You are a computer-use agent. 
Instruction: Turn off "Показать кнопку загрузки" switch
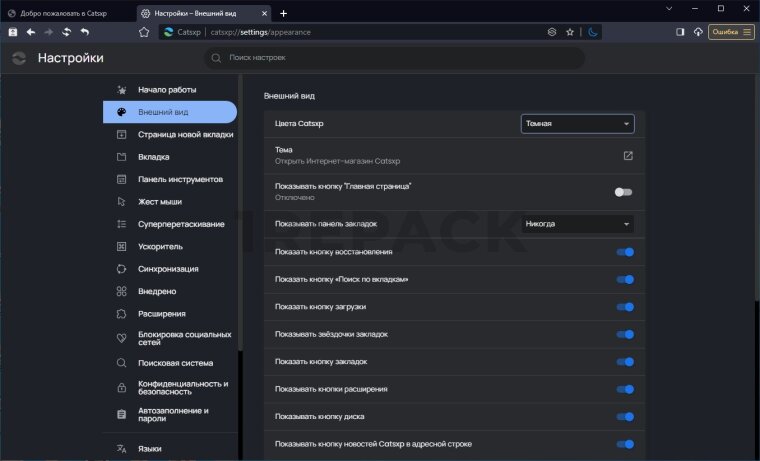tap(625, 307)
